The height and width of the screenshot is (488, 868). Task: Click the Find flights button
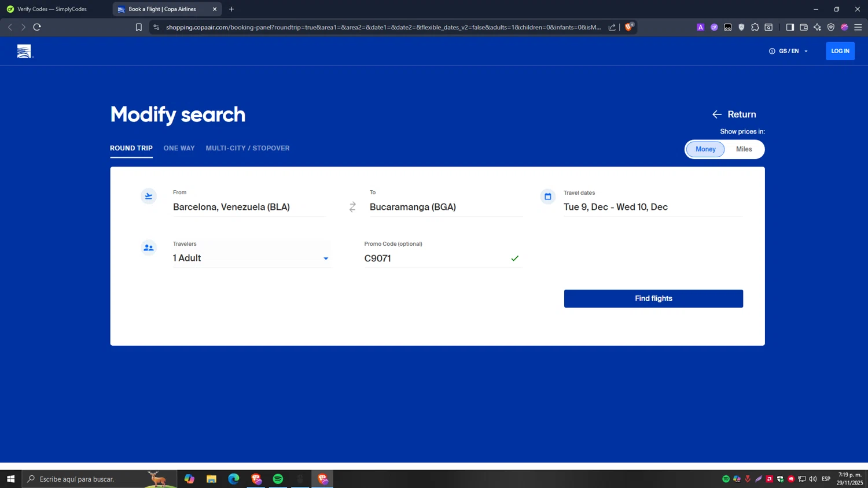click(653, 298)
